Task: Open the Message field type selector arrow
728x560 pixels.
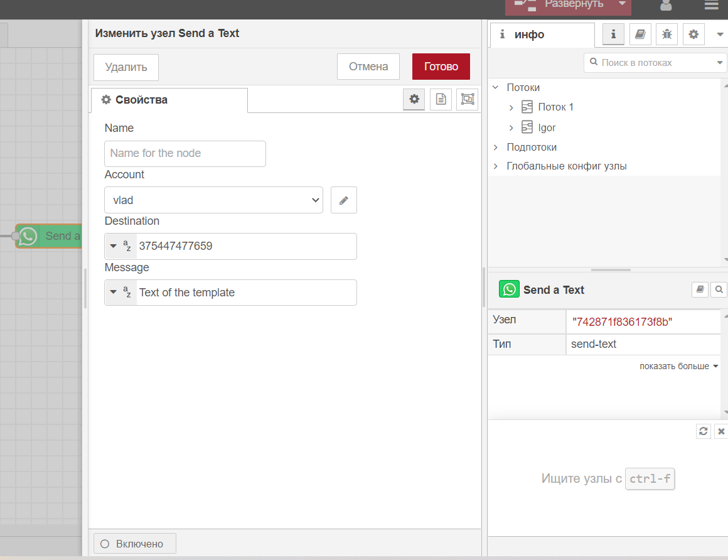Action: point(114,293)
